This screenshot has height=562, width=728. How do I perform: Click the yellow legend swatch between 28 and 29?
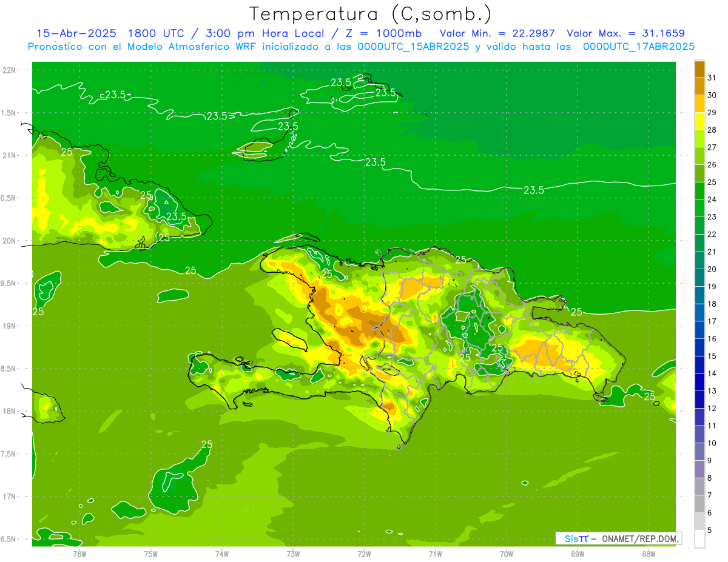pos(699,121)
